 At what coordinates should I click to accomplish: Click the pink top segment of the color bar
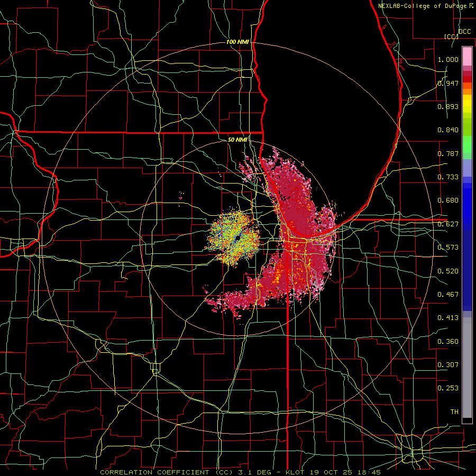pyautogui.click(x=467, y=56)
